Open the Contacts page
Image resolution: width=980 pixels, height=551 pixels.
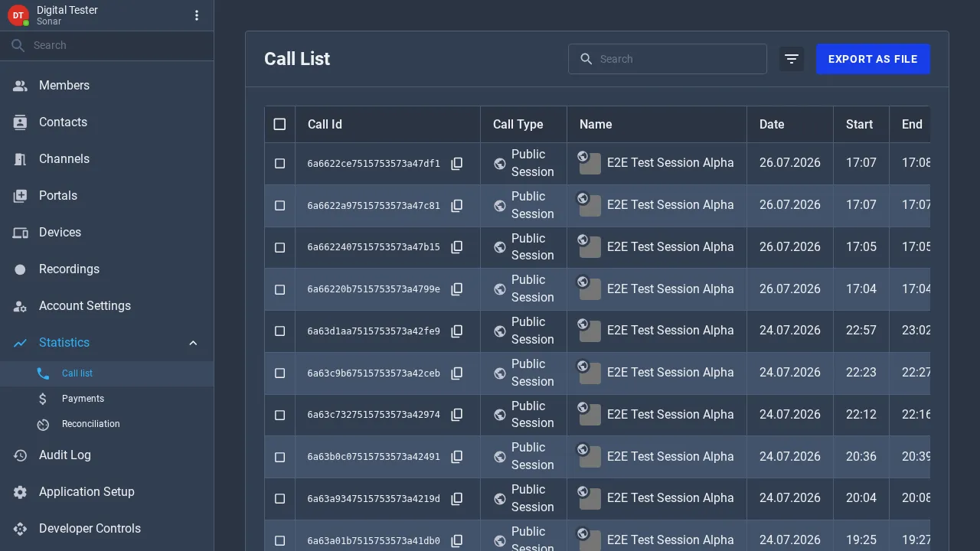pyautogui.click(x=107, y=122)
